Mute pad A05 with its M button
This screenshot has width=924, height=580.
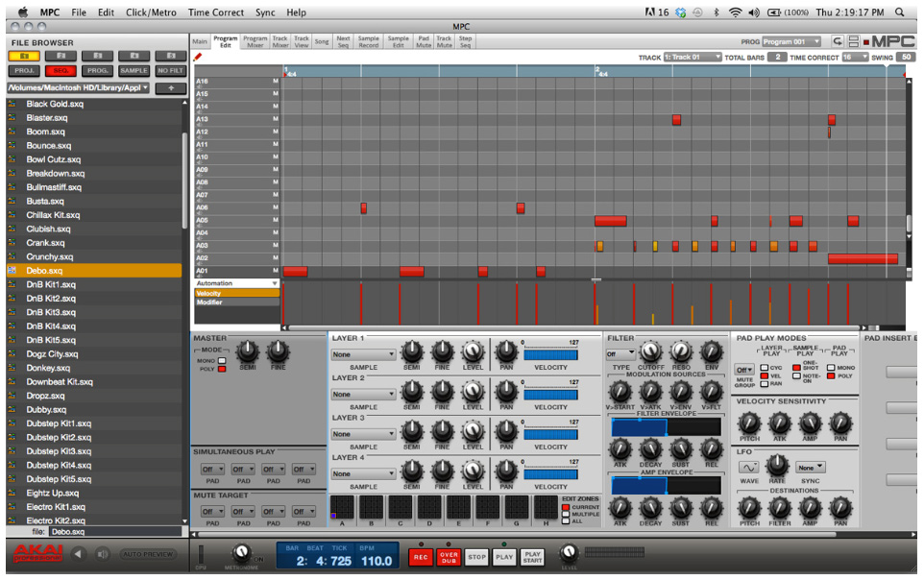[x=276, y=221]
